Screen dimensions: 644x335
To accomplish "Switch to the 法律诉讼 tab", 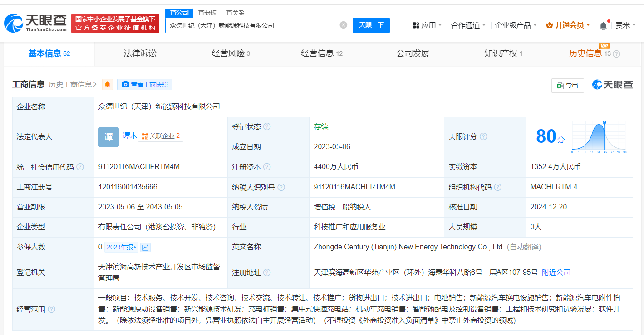I will click(140, 53).
